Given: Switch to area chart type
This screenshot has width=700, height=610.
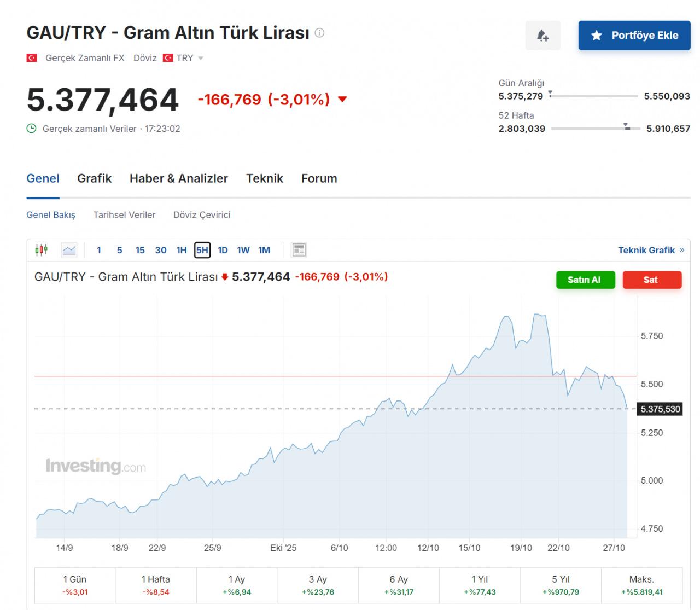Looking at the screenshot, I should pos(69,250).
